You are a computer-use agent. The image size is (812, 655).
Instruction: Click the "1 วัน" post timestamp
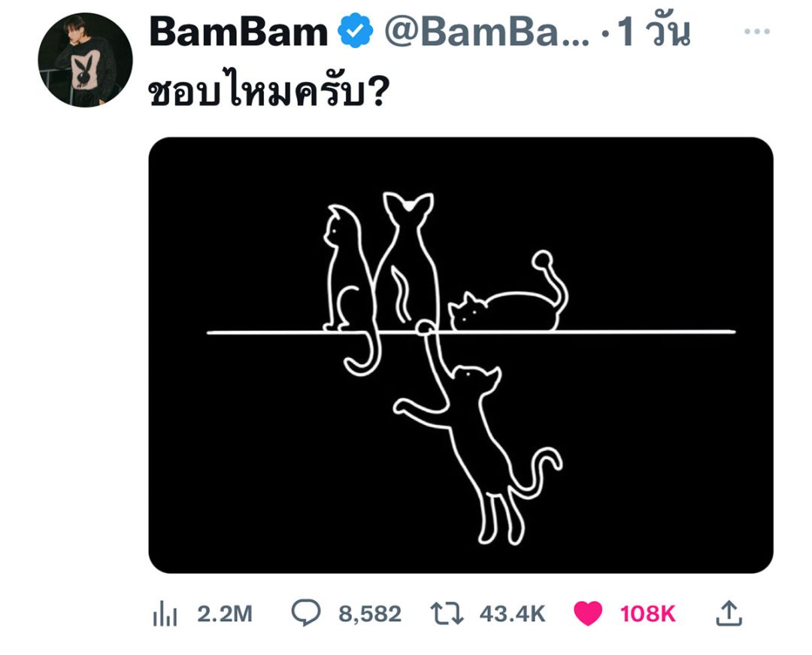[653, 33]
